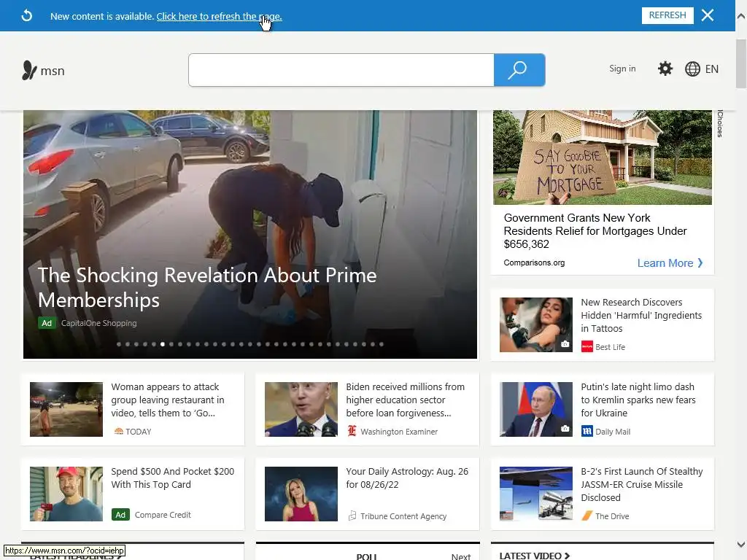This screenshot has width=747, height=560.
Task: Click the Ad badge on the Prime Memberships slide
Action: click(x=47, y=323)
